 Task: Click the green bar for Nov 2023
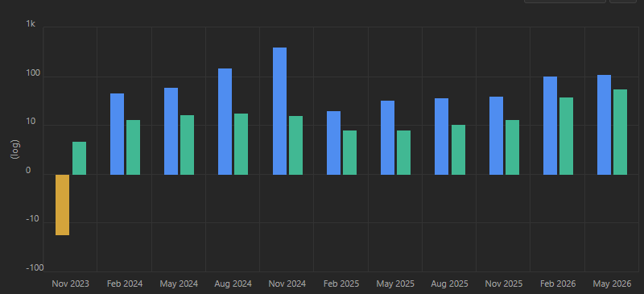point(79,159)
